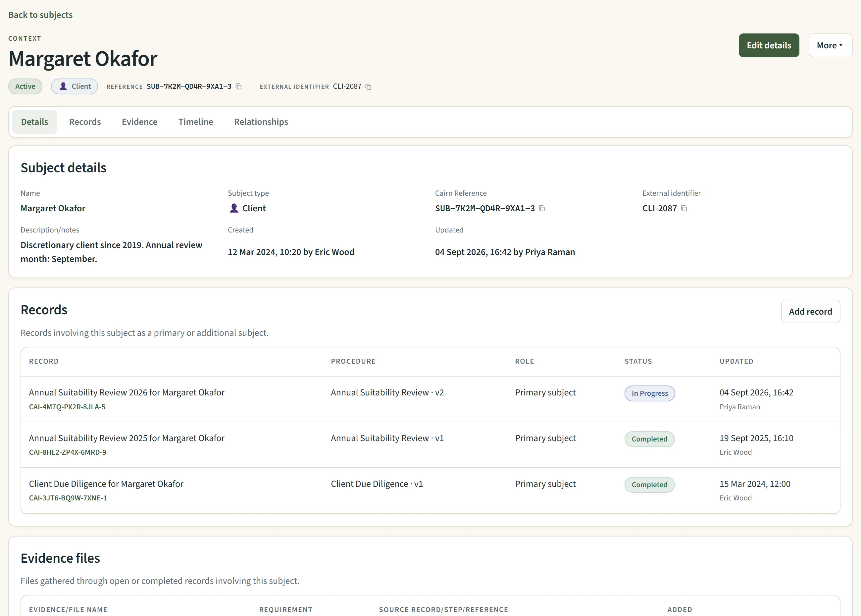Open the Relationships tab
This screenshot has width=861, height=616.
(x=261, y=122)
